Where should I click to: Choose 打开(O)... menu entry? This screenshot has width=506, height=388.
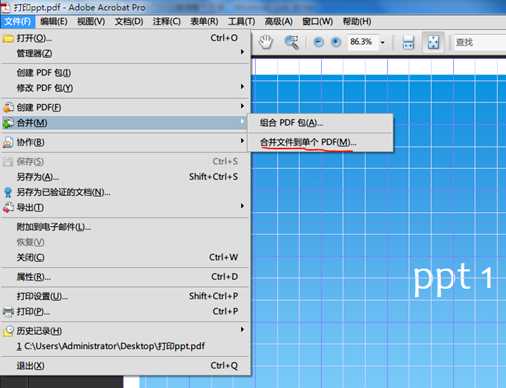pos(125,38)
